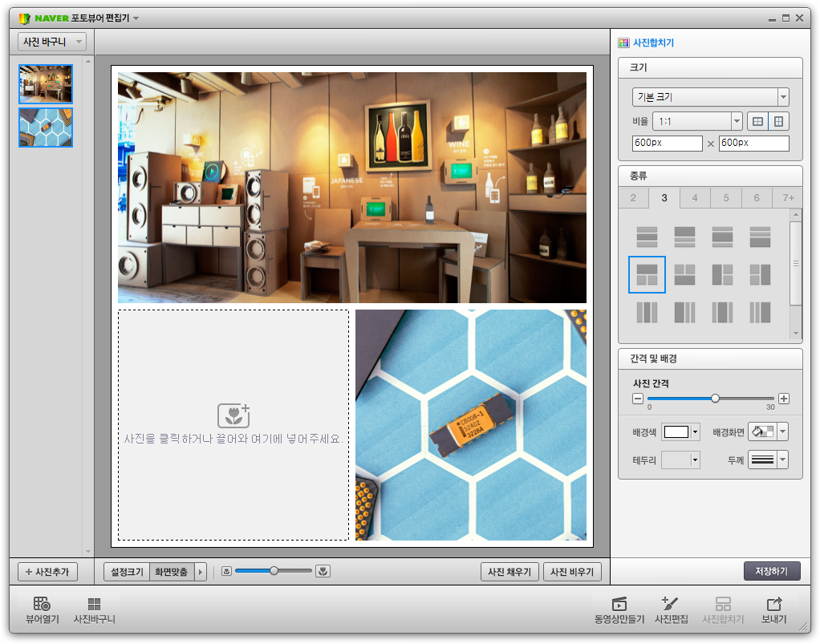Click add photo icon in empty slot
Image resolution: width=820 pixels, height=644 pixels.
click(x=233, y=415)
